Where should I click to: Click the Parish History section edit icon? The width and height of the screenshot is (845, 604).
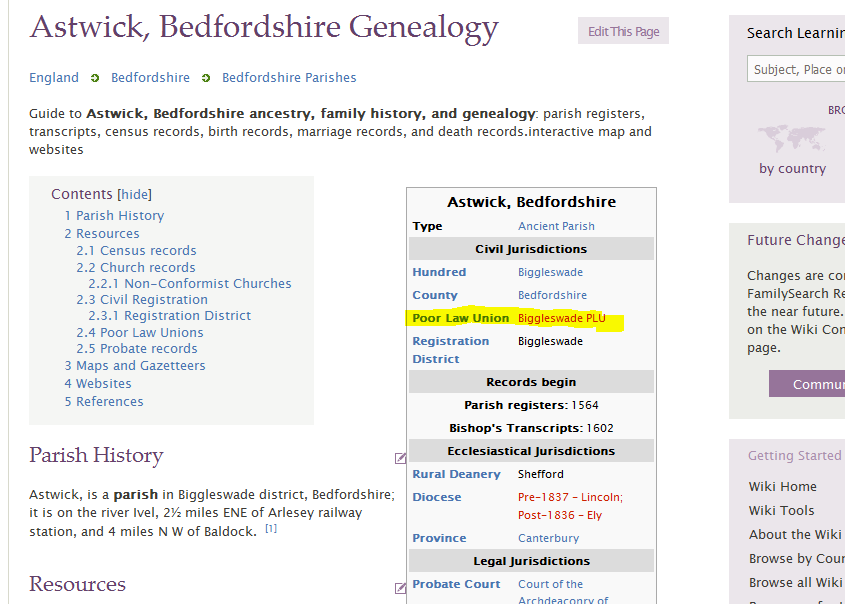point(400,458)
